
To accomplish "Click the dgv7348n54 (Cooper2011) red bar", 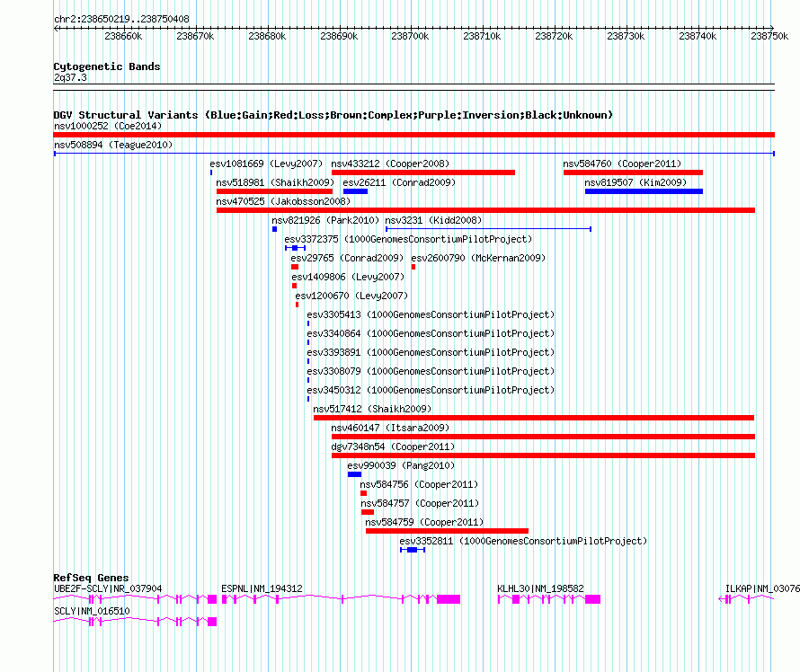I will coord(543,455).
